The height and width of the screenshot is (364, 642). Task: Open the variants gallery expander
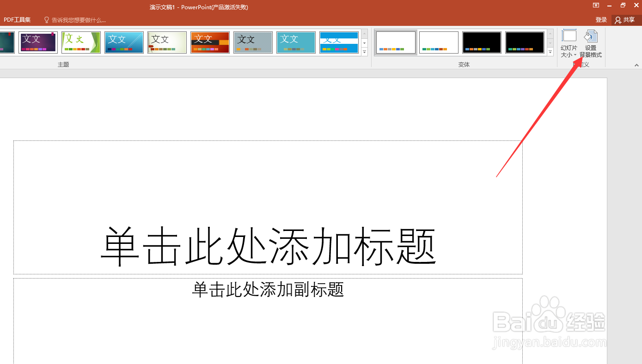(x=550, y=52)
